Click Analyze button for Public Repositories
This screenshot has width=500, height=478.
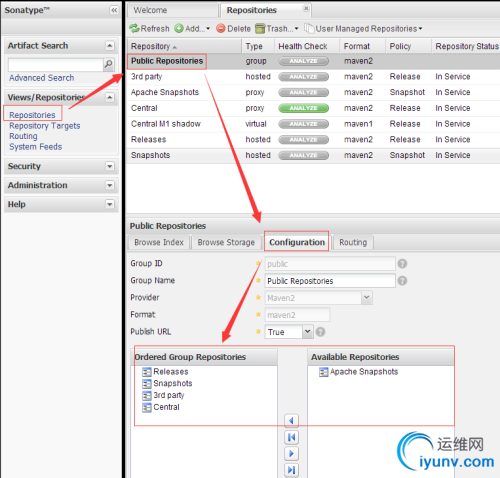click(303, 61)
